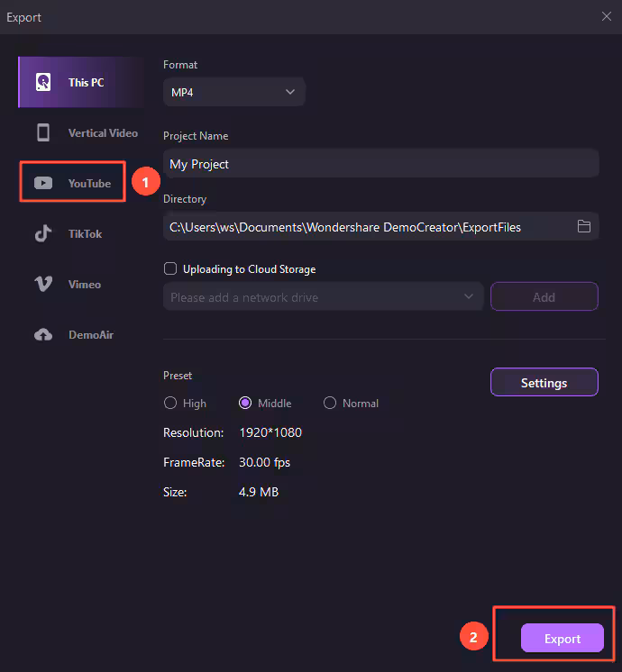Click the Add network drive button
This screenshot has width=622, height=672.
(x=544, y=296)
